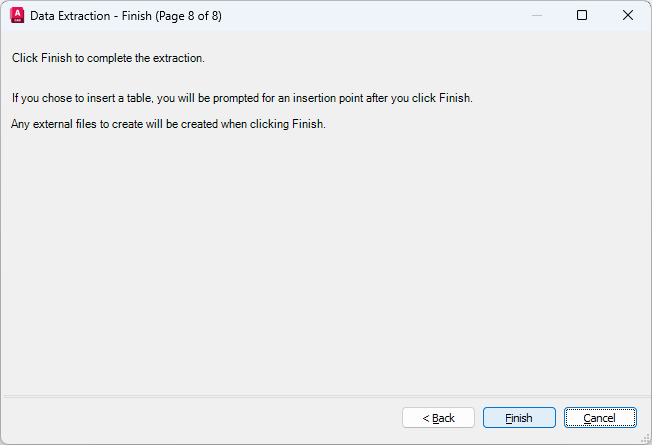Screen dimensions: 652x445
Task: Cancel the data extraction wizard
Action: [600, 418]
